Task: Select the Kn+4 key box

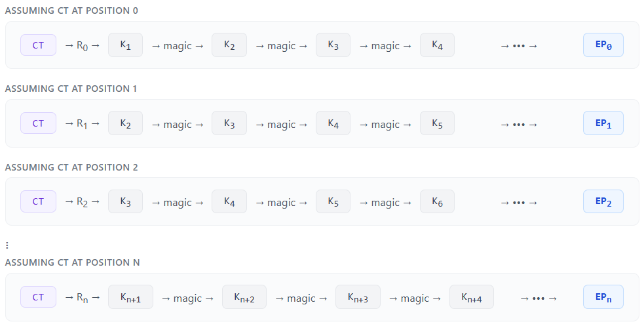Action: click(472, 297)
